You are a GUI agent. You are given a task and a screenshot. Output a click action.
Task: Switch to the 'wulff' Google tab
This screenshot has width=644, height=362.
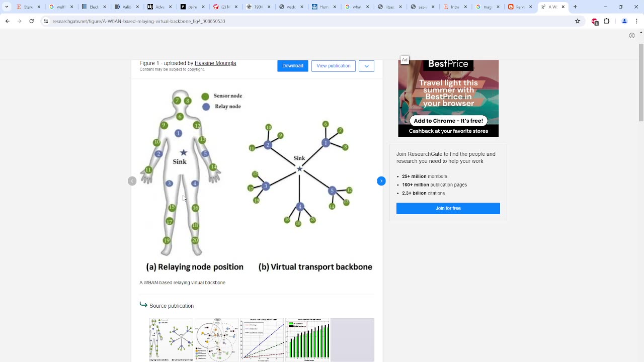click(x=61, y=7)
